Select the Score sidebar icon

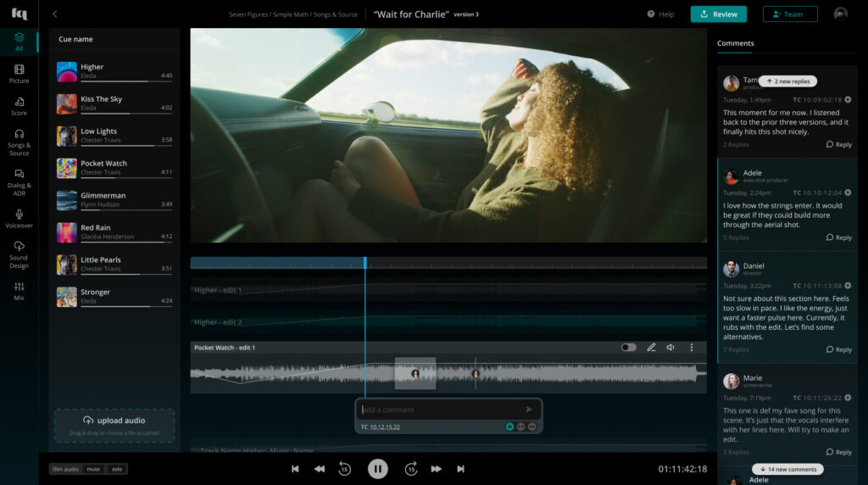point(19,106)
